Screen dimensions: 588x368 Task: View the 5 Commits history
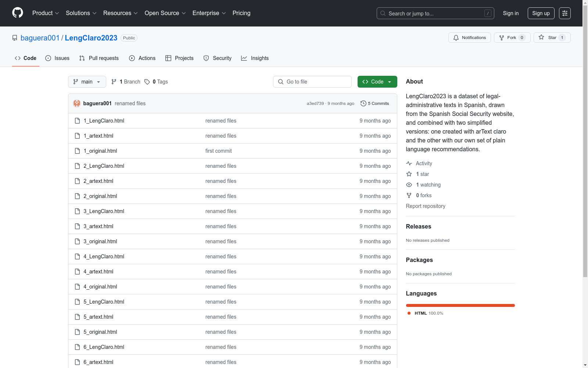click(x=375, y=103)
